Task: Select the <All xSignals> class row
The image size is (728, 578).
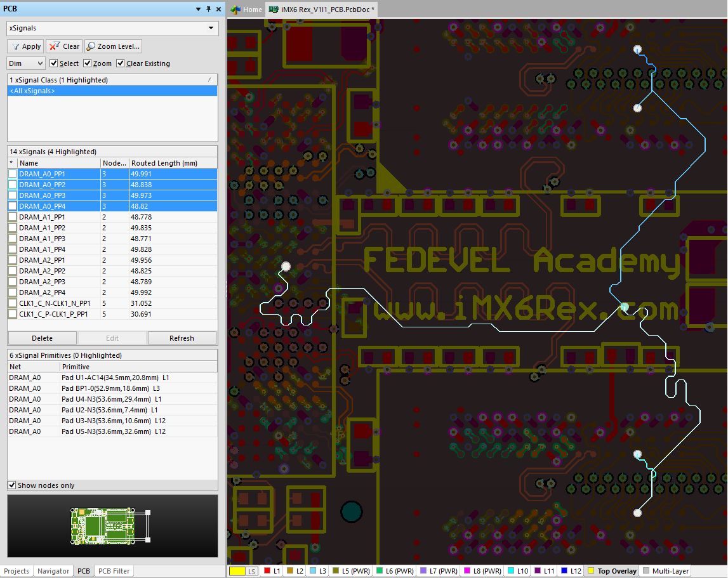Action: 112,91
